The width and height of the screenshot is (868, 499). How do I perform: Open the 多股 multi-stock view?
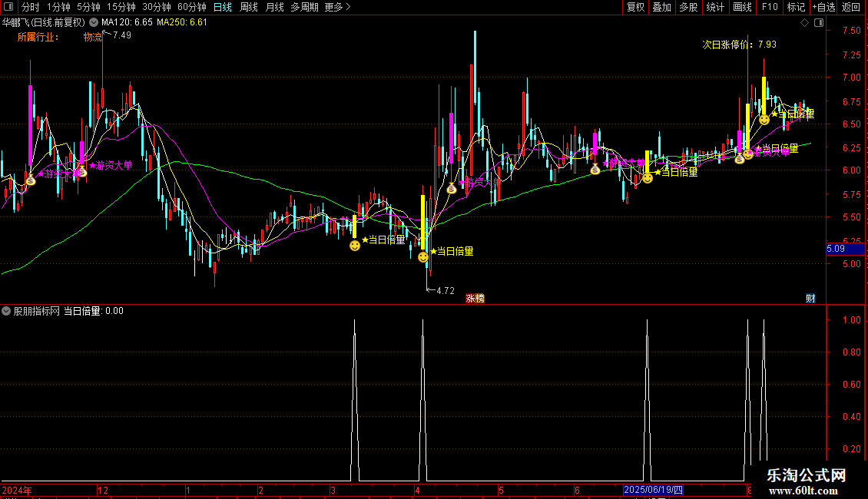pyautogui.click(x=689, y=7)
